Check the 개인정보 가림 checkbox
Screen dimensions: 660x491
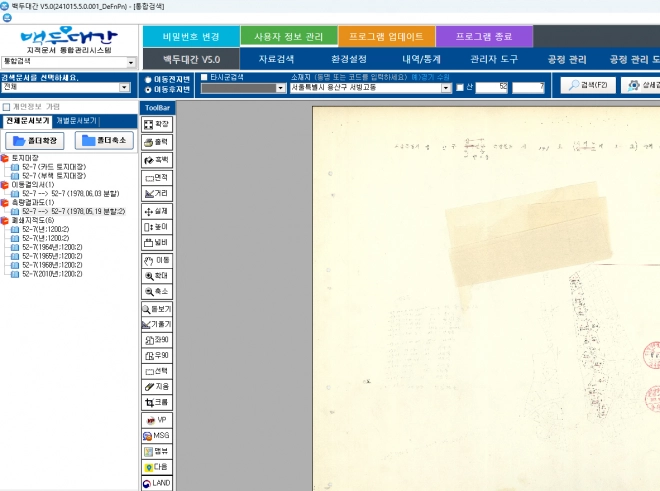tap(7, 106)
